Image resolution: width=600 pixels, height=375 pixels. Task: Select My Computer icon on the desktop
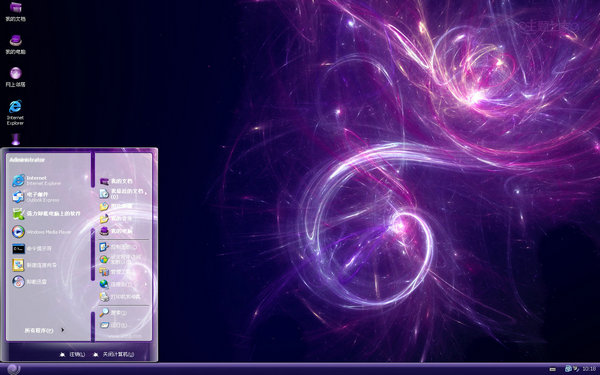[15, 44]
